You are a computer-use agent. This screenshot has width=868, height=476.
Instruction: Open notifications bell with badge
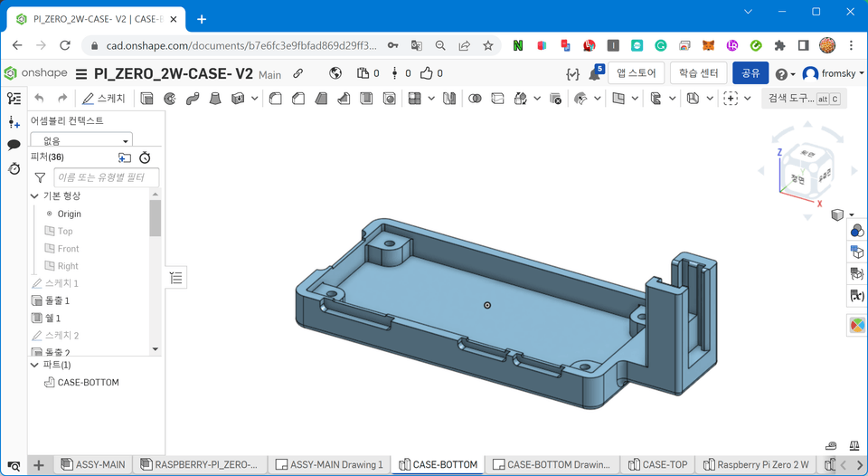pyautogui.click(x=595, y=74)
